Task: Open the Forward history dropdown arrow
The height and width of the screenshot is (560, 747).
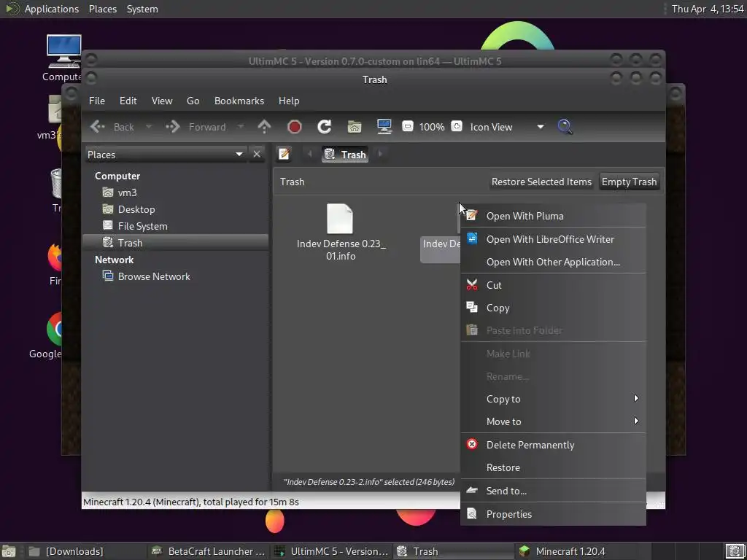Action: click(x=241, y=127)
